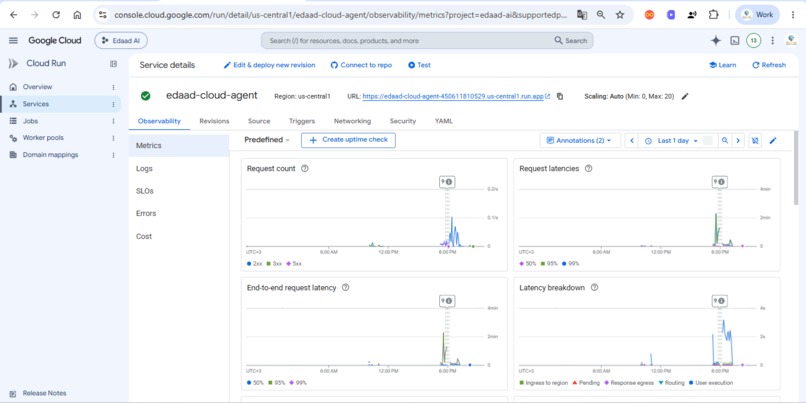This screenshot has width=806, height=403.
Task: Click the browser translate page icon
Action: coord(581,15)
